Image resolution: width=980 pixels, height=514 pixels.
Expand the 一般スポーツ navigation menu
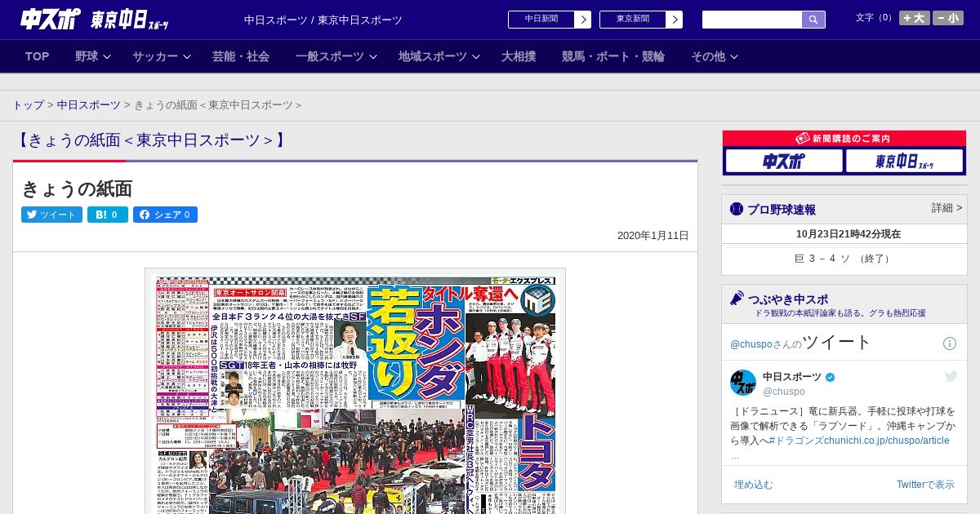336,56
